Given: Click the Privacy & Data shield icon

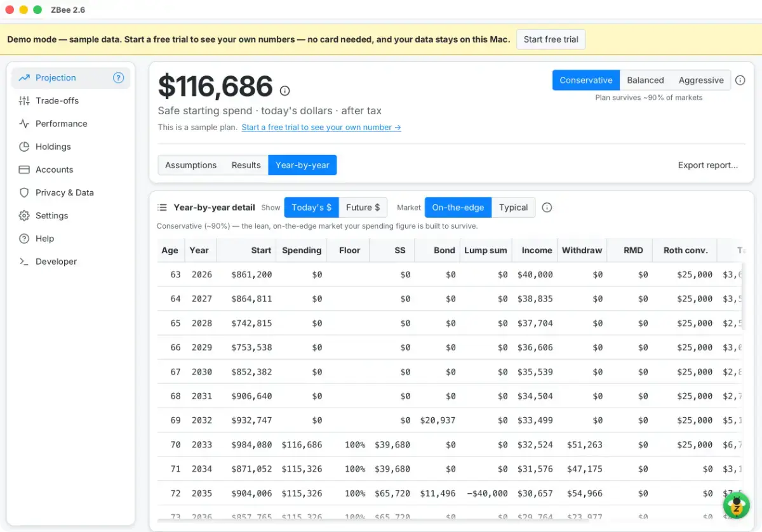Looking at the screenshot, I should click(24, 192).
